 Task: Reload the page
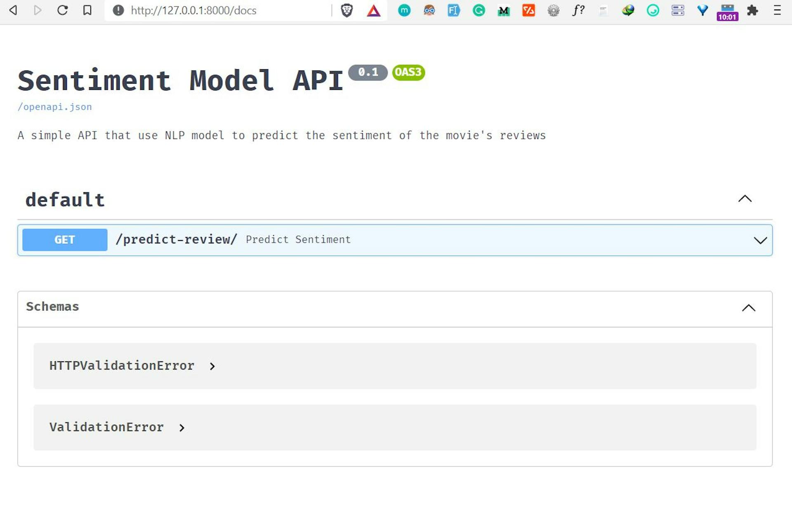point(62,10)
